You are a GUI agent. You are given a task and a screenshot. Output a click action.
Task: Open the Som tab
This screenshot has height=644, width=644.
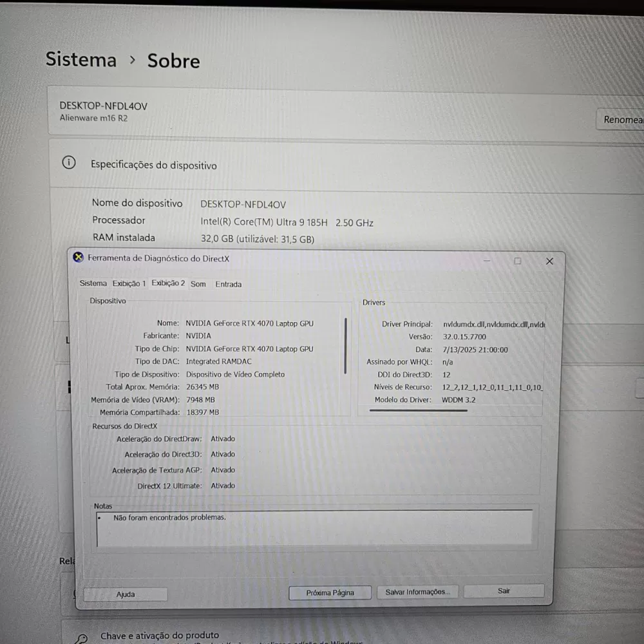(198, 284)
